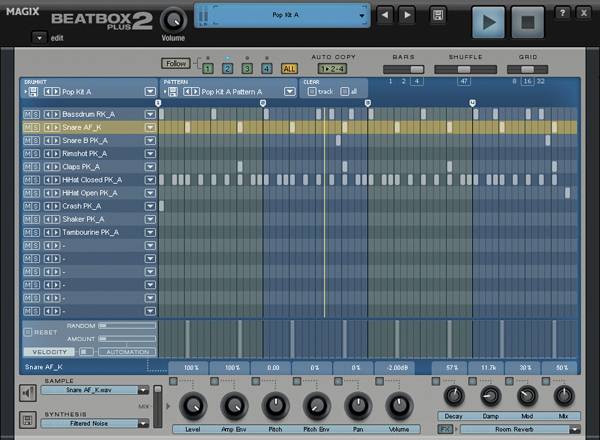Image resolution: width=600 pixels, height=440 pixels.
Task: Open Shaker PK_A instrument dropdown
Action: click(x=150, y=219)
